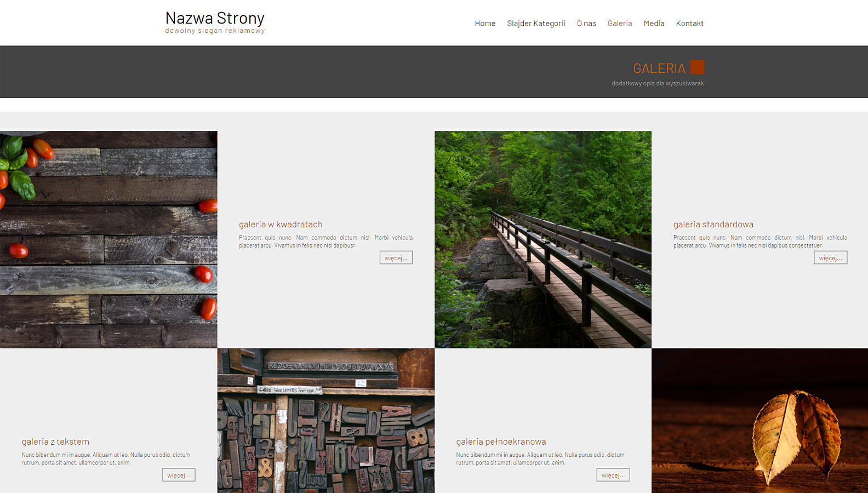Click the orange square beside GALERIA heading
The image size is (868, 493).
[697, 67]
